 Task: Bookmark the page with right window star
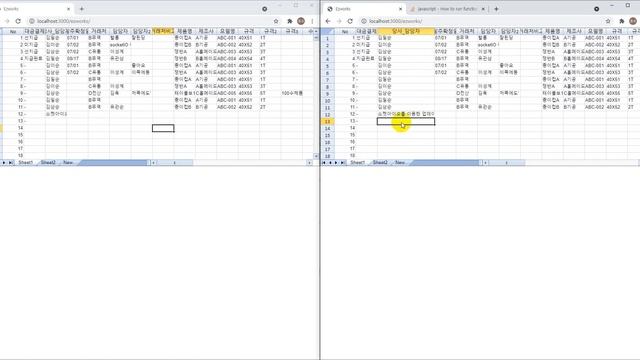pyautogui.click(x=608, y=21)
